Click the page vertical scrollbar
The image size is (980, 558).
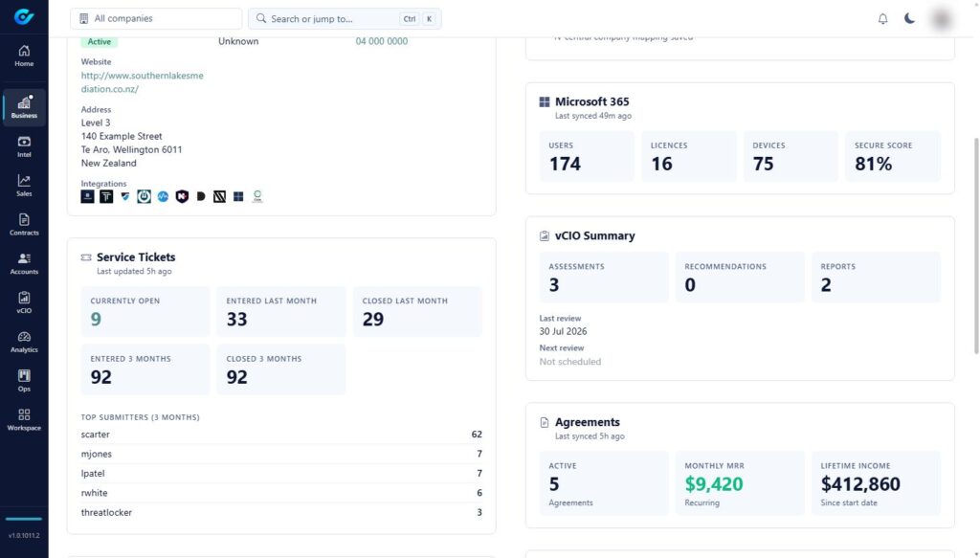click(976, 245)
